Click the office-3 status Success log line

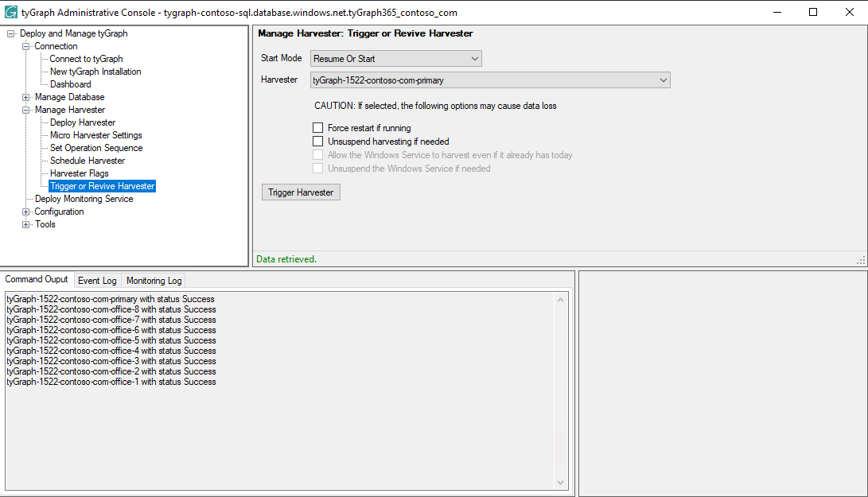111,361
